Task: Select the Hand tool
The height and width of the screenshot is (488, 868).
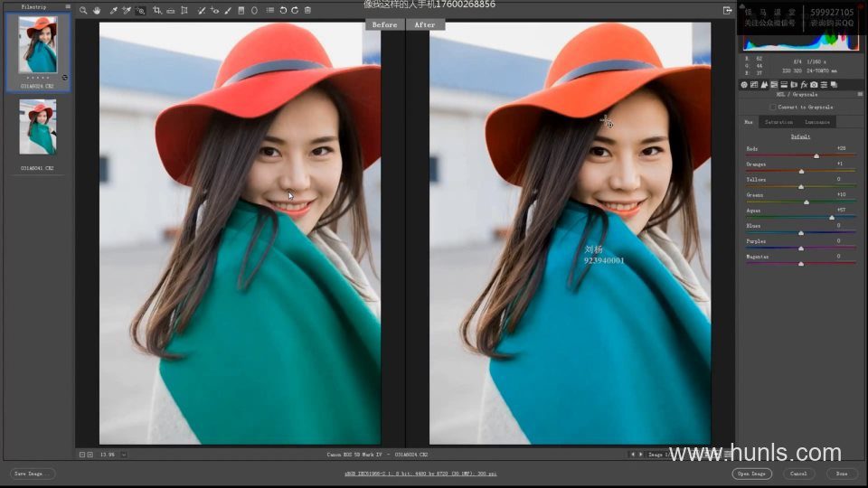Action: [x=97, y=11]
